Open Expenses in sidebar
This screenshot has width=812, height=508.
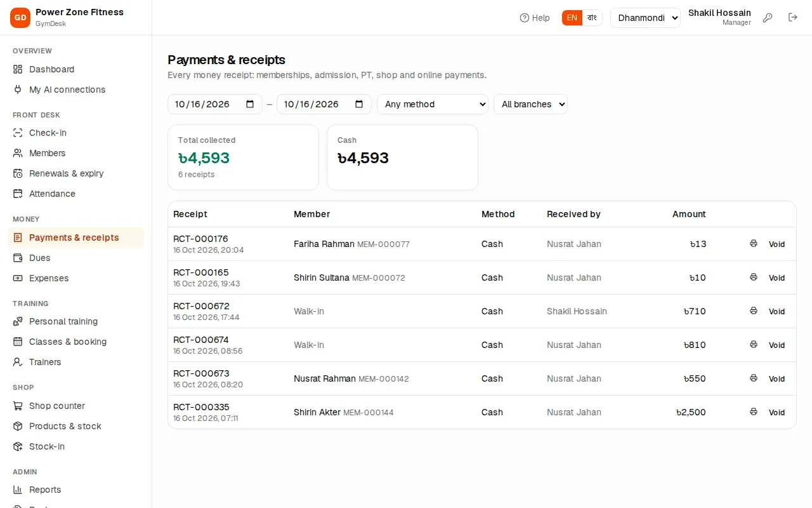pos(76,278)
